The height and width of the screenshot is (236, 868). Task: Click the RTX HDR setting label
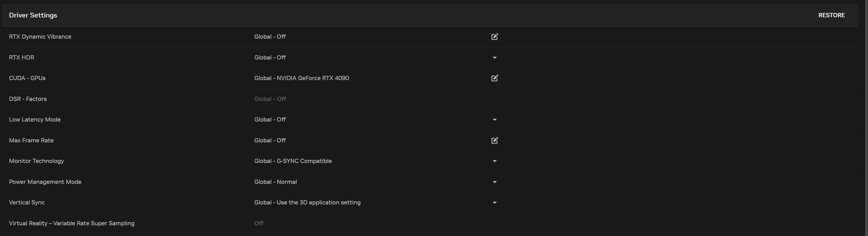point(21,57)
